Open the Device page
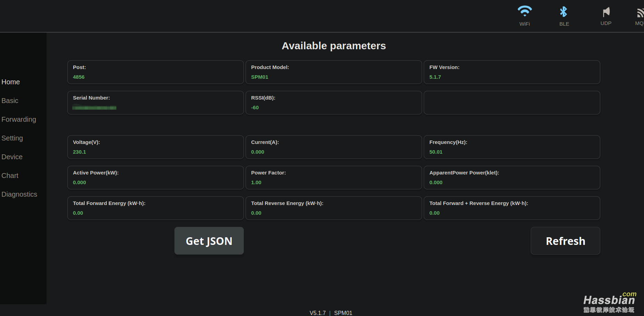Screen dimensions: 644x316 12,157
